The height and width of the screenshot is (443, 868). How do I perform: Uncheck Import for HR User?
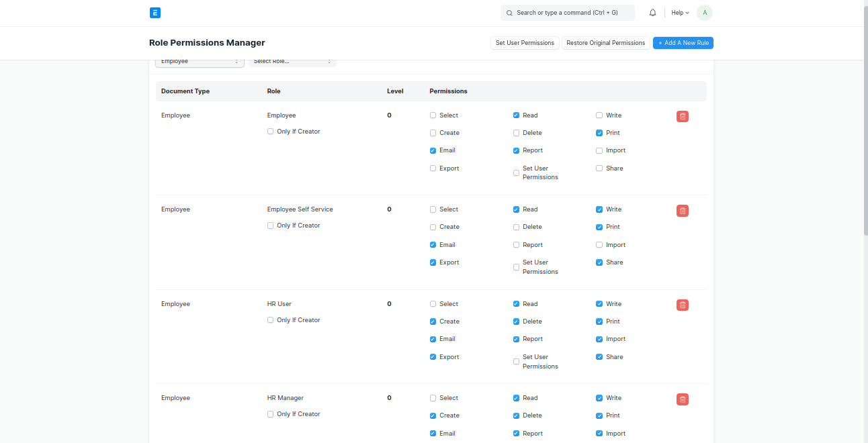[599, 339]
